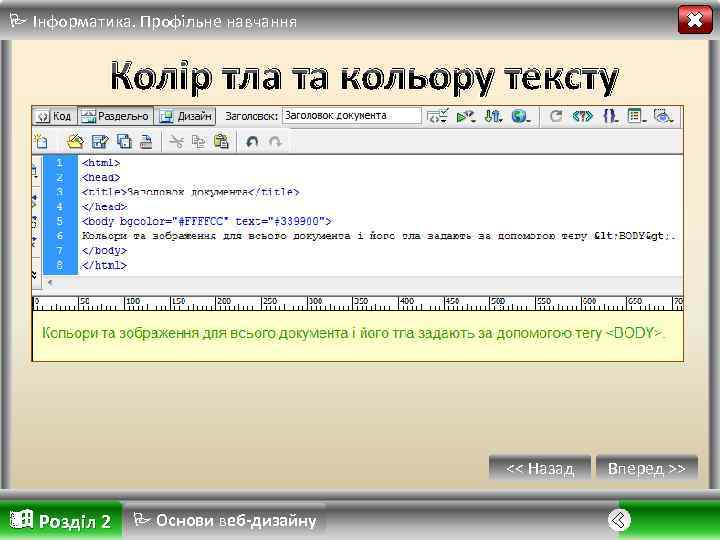
Task: Click the round back arrow icon
Action: pos(619,520)
